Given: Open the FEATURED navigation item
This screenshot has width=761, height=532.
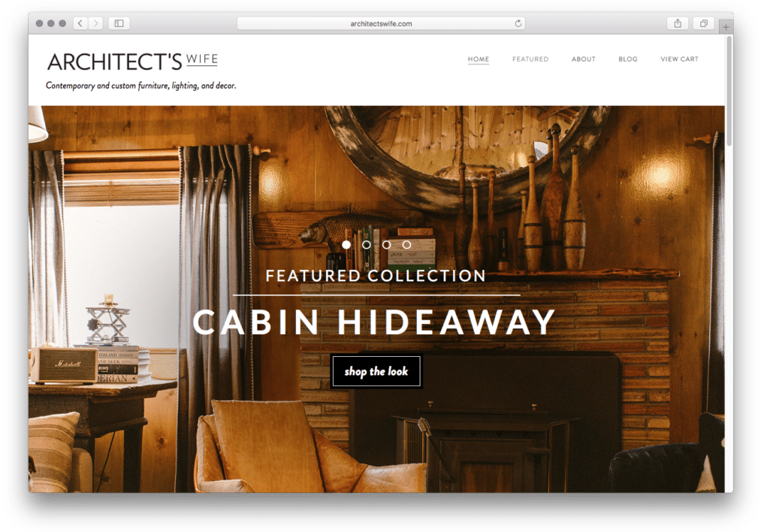Looking at the screenshot, I should tap(530, 59).
